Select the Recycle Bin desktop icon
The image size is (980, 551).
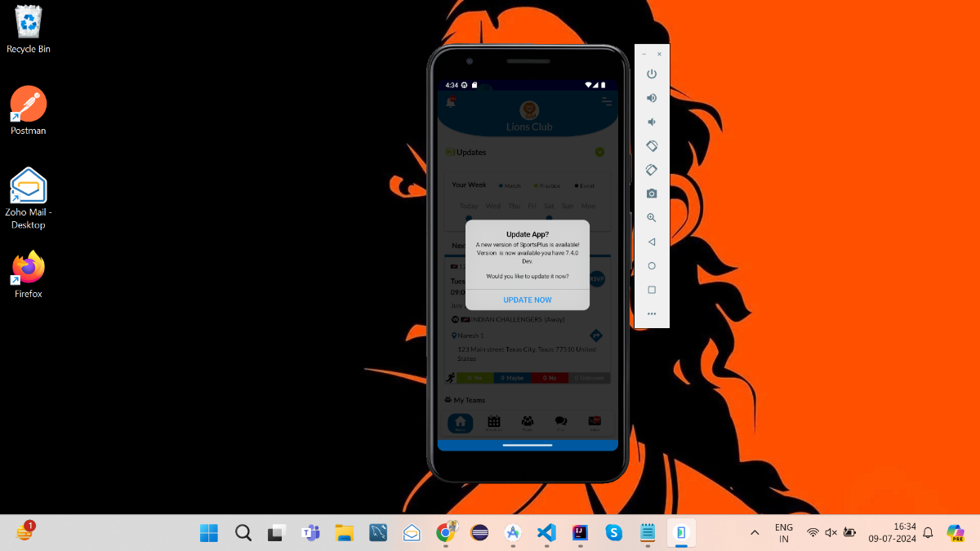coord(29,30)
